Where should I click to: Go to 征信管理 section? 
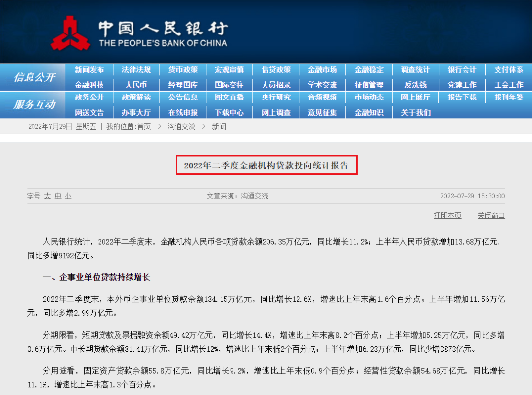(369, 85)
